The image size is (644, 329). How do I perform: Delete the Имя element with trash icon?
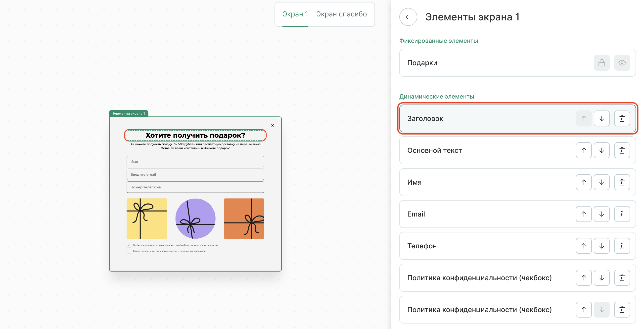622,182
